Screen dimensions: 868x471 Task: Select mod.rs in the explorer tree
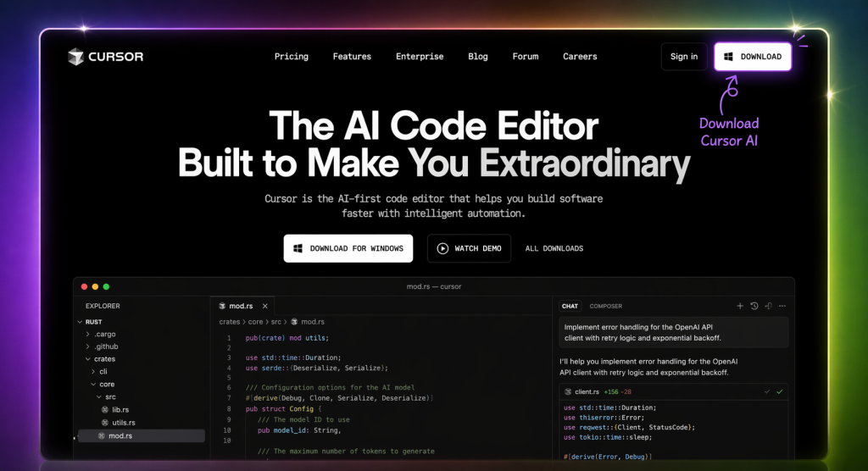point(142,436)
